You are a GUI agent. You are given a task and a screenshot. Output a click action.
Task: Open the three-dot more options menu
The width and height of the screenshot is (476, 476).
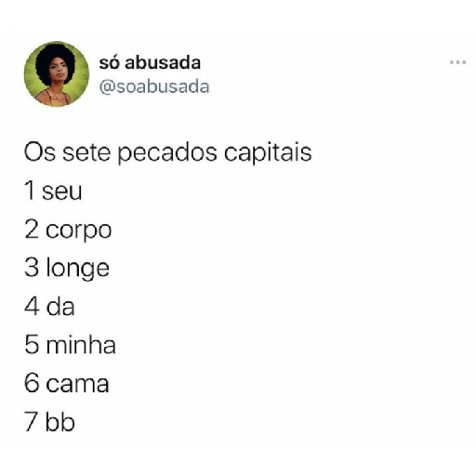click(457, 62)
